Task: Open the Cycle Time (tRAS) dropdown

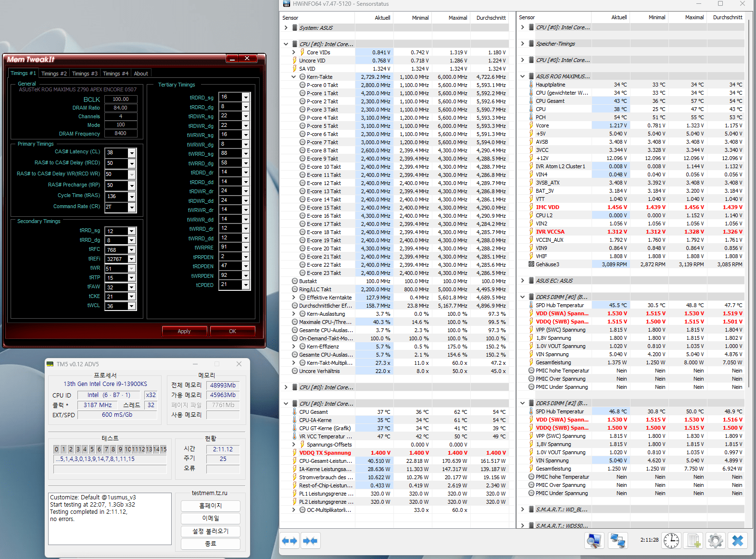Action: click(131, 197)
